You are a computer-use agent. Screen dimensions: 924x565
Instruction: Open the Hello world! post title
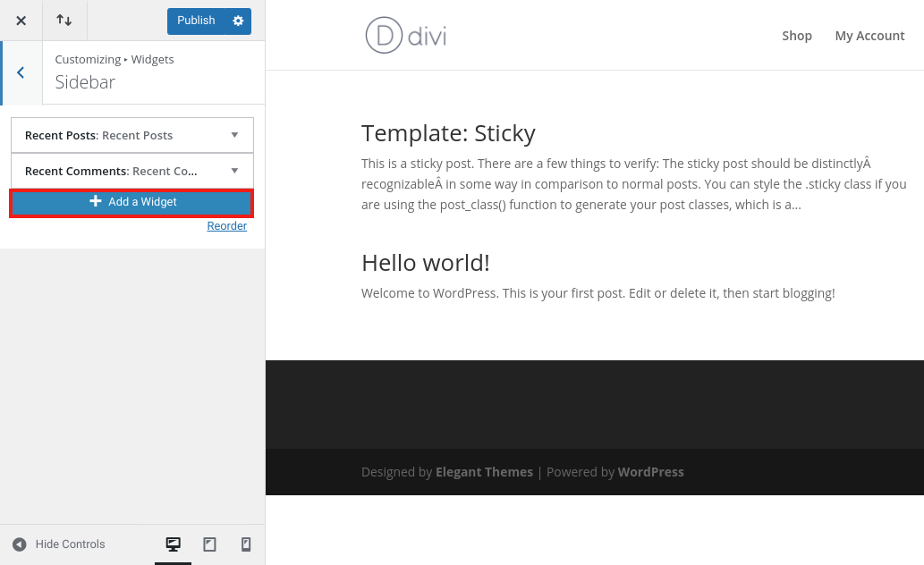tap(426, 264)
